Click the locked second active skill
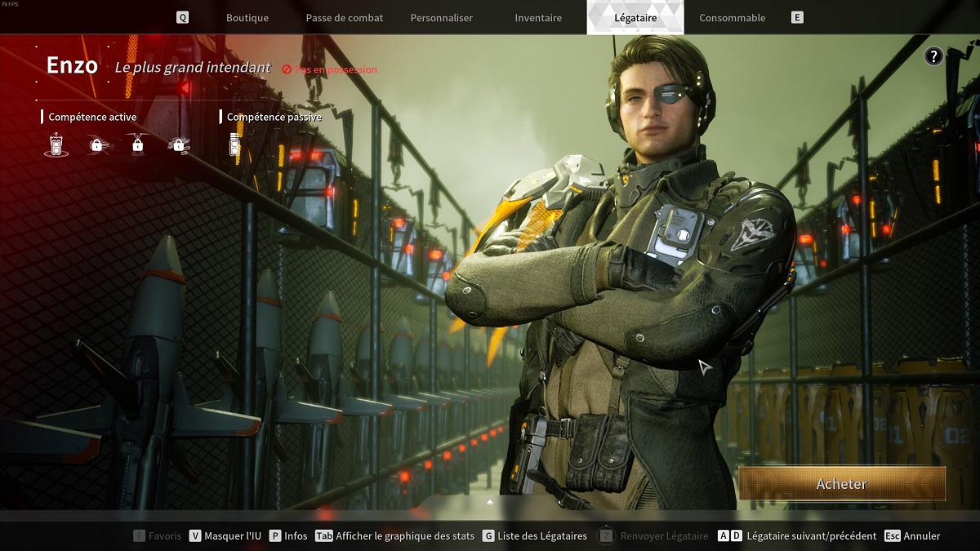Viewport: 980px width, 551px height. click(97, 144)
